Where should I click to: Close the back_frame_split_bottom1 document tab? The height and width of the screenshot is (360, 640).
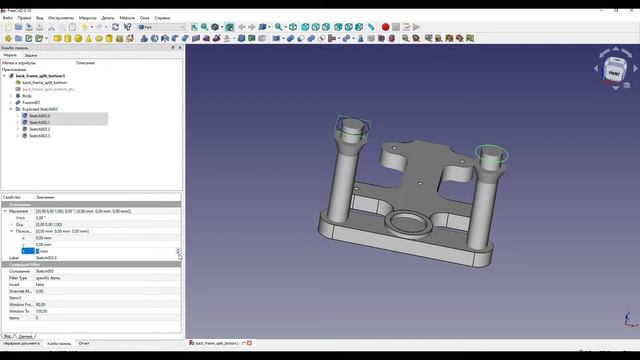tap(249, 343)
